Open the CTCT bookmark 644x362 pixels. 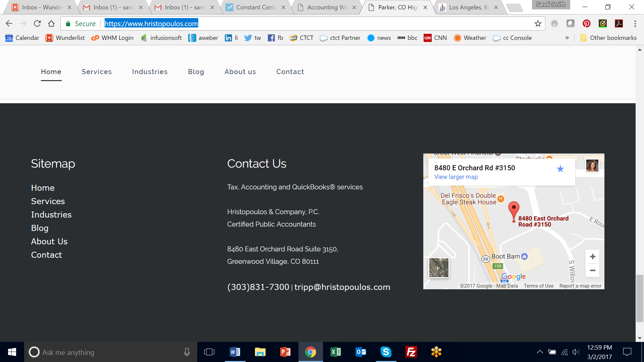pos(302,38)
